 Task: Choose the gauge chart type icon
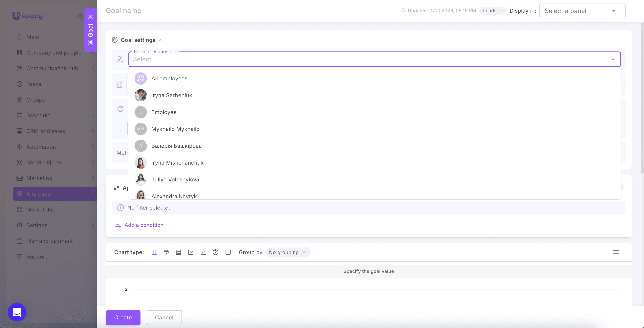[215, 252]
